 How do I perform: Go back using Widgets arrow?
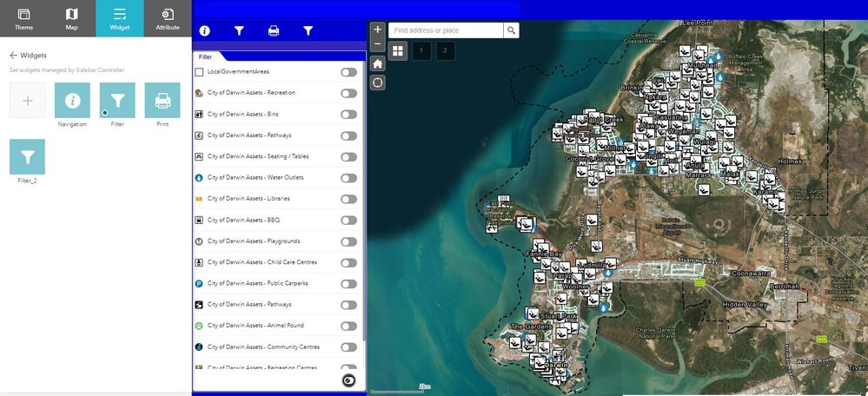[x=13, y=56]
